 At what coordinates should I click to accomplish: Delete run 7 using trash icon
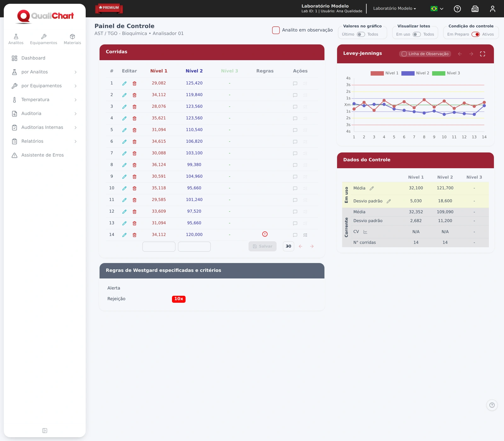(135, 153)
